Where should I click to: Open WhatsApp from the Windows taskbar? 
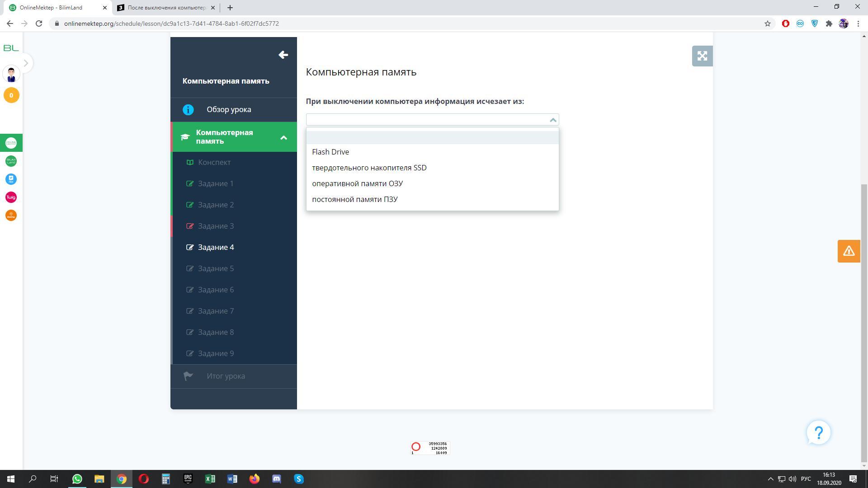[x=77, y=479]
